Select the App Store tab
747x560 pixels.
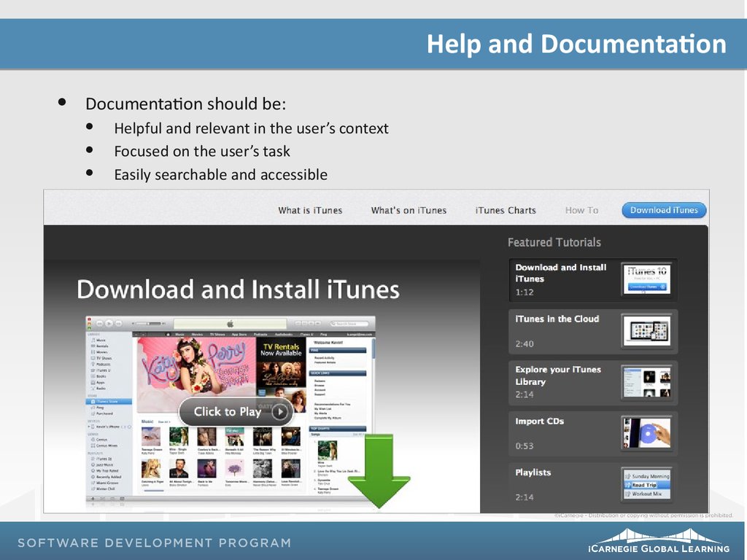tap(239, 334)
